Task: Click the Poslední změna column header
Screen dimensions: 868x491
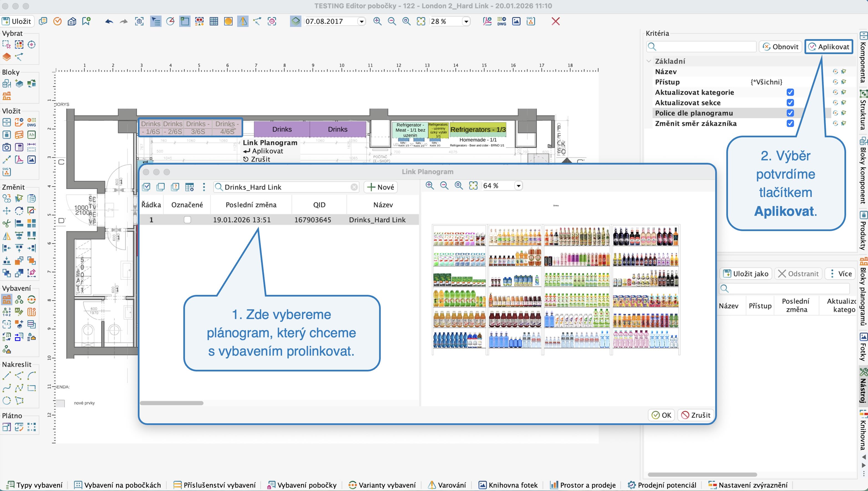Action: pos(251,205)
